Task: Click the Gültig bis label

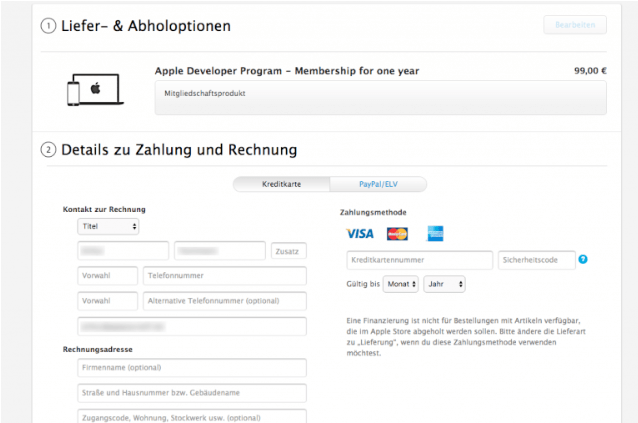Action: pos(363,284)
